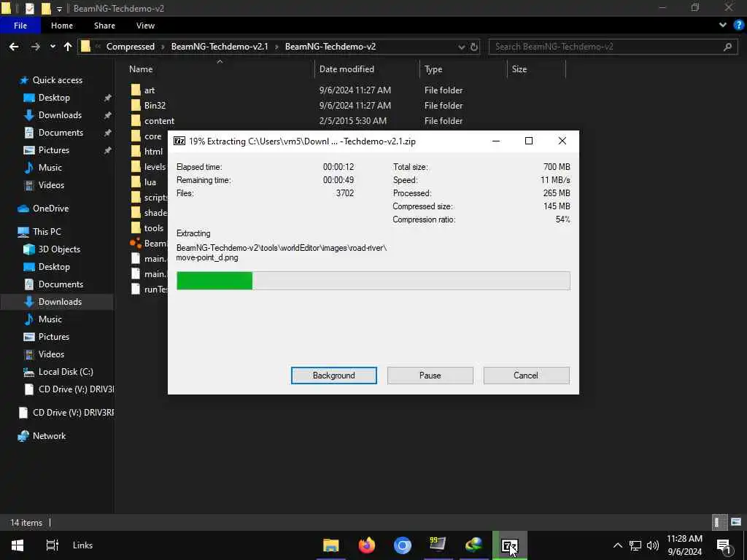The image size is (747, 560).
Task: Go back with the back arrow
Action: coord(14,47)
